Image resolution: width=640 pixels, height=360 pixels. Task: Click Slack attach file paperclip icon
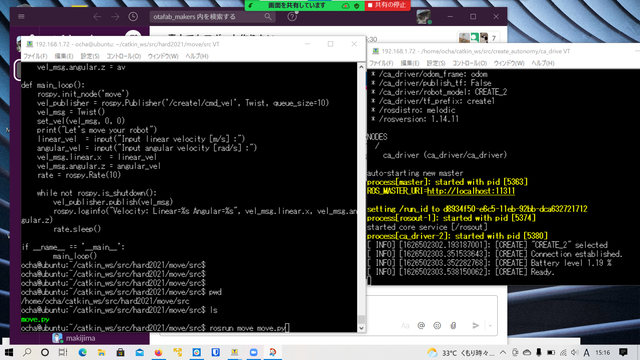[453, 325]
